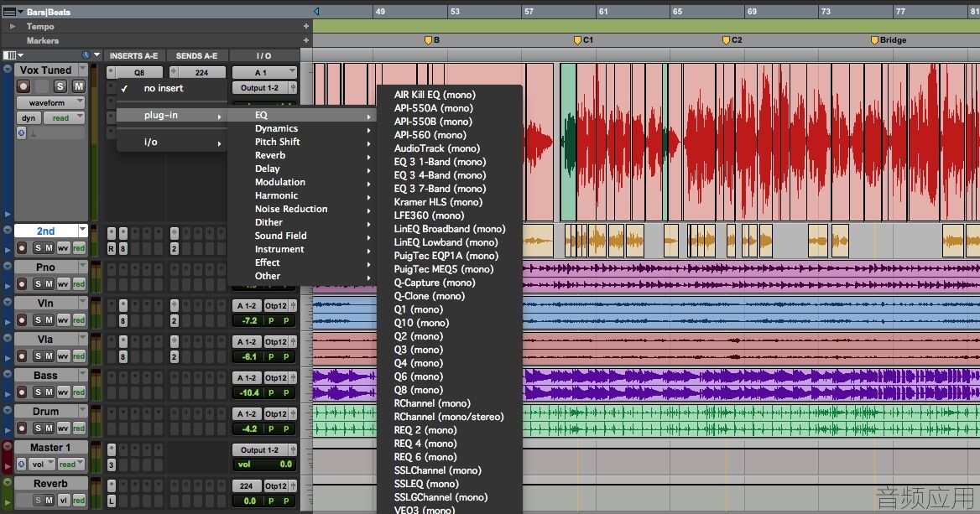
Task: Click the Vox Tuned playlist circular icon
Action: 21,132
